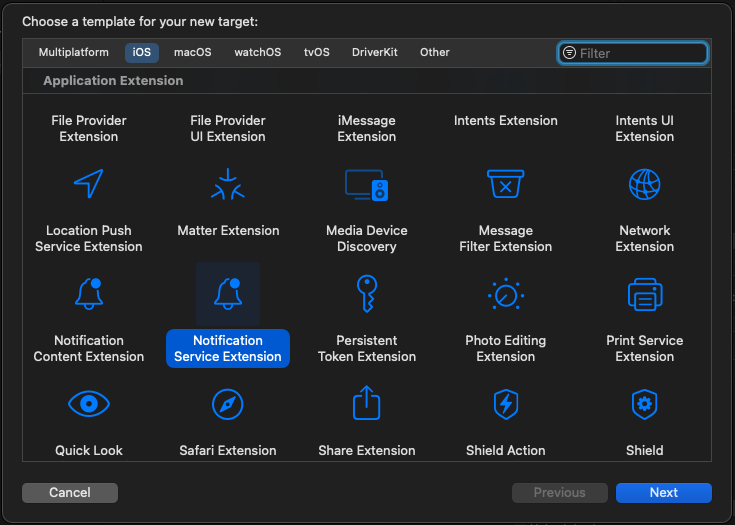735x525 pixels.
Task: Switch to the Multiplatform tab
Action: click(74, 52)
